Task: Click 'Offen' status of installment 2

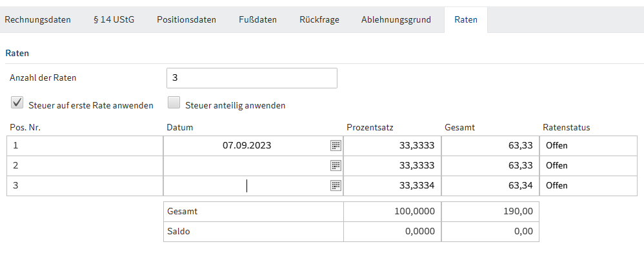Action: tap(588, 165)
